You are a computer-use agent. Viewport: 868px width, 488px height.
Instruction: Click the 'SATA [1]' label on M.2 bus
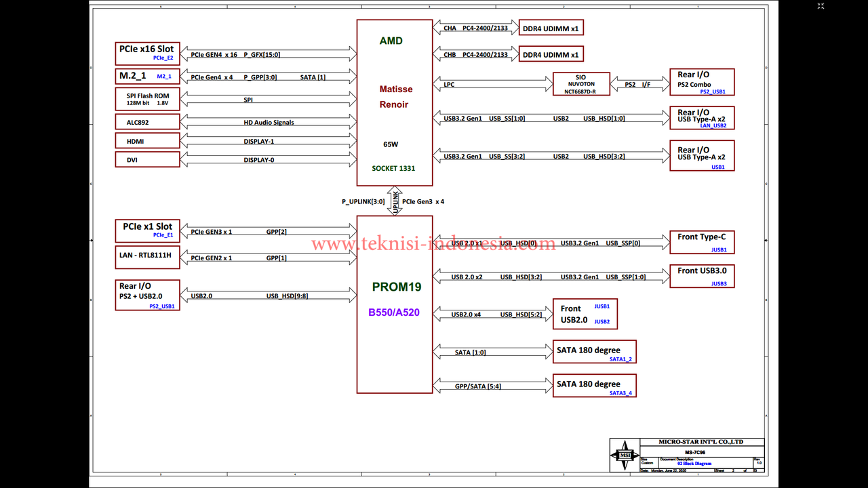pos(313,77)
